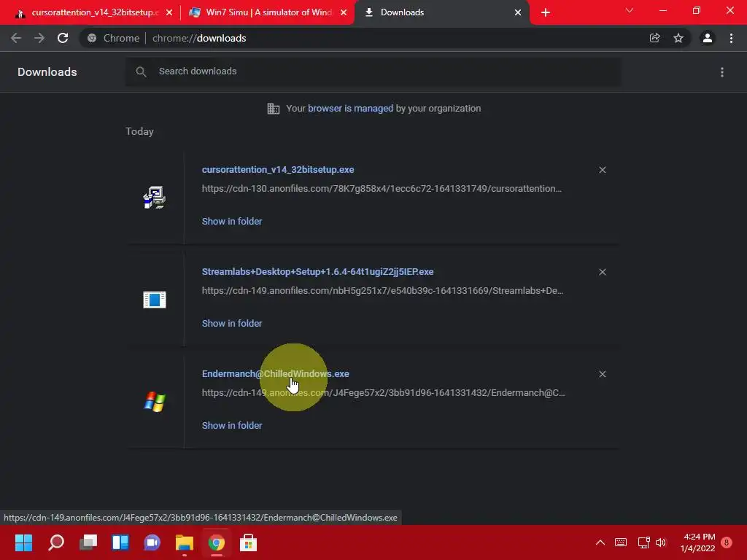The image size is (747, 560).
Task: Open the Downloads page more actions menu
Action: click(x=722, y=72)
